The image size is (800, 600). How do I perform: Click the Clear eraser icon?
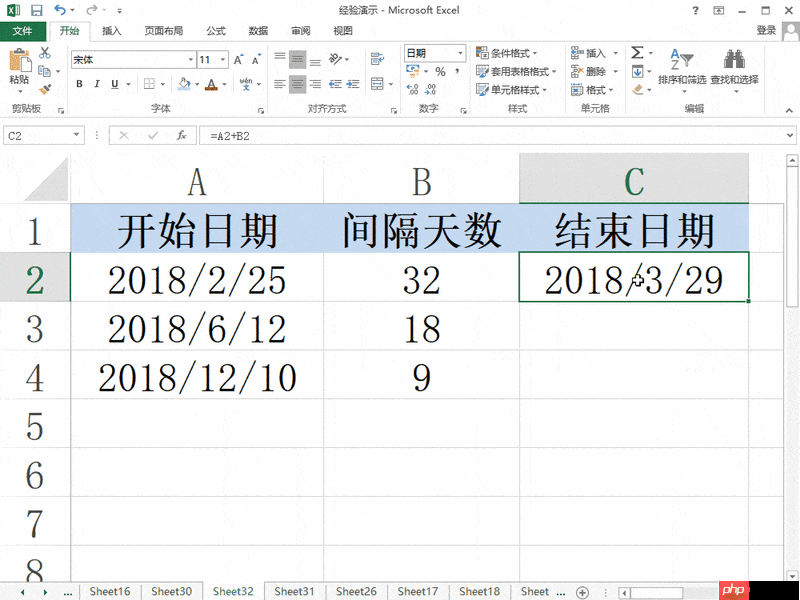pos(638,89)
